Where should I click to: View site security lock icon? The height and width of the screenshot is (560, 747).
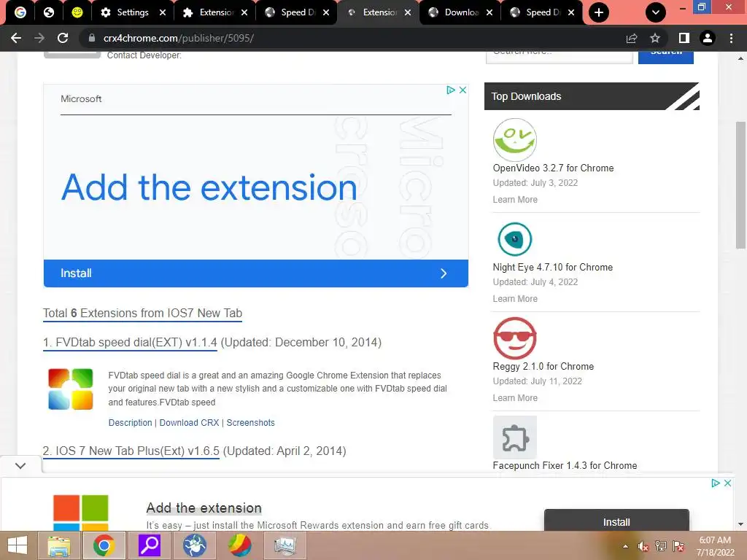tap(92, 38)
